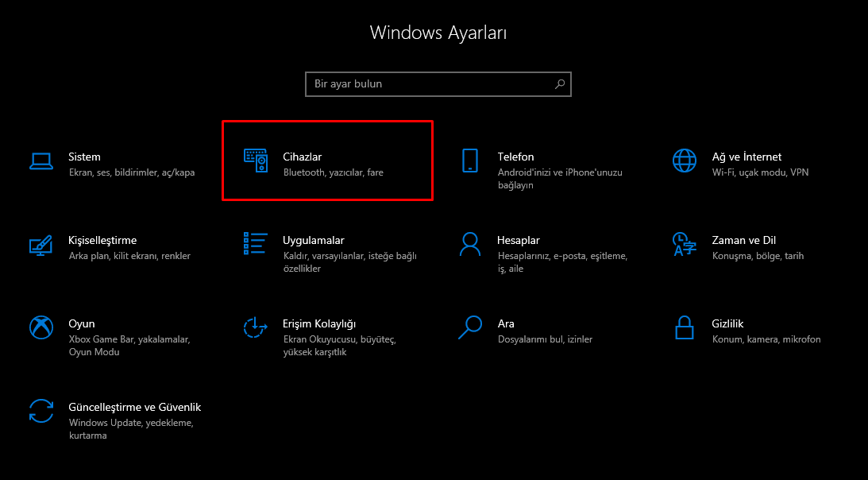Open Cihazlar settings label
This screenshot has height=480, width=868.
(303, 157)
